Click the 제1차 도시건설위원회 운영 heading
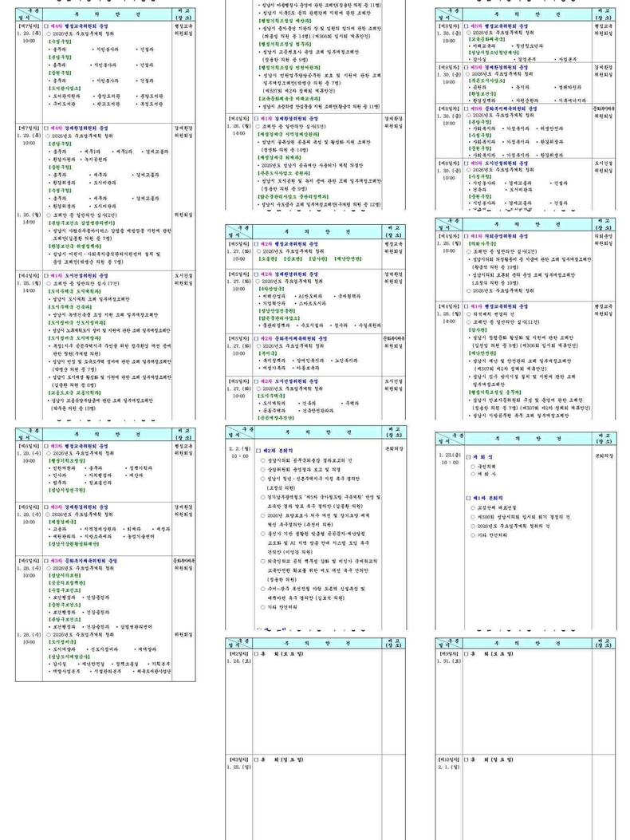 [81, 275]
